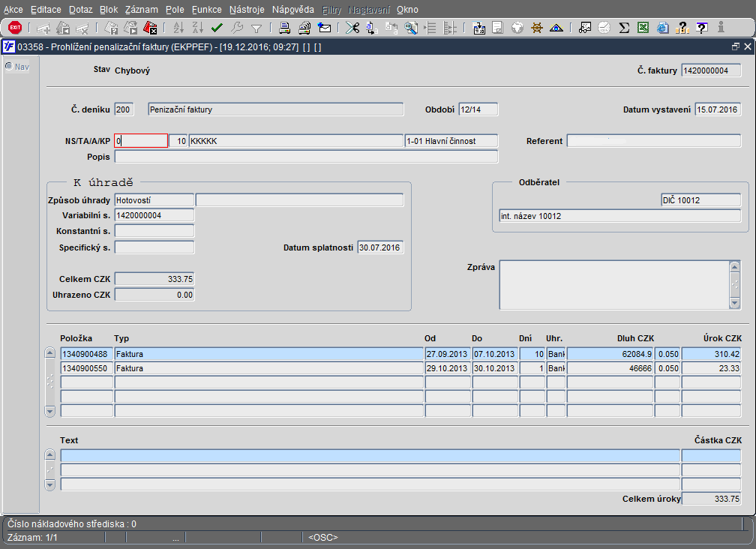Viewport: 756px width, 549px height.
Task: Click the red EXIT icon
Action: pyautogui.click(x=14, y=28)
